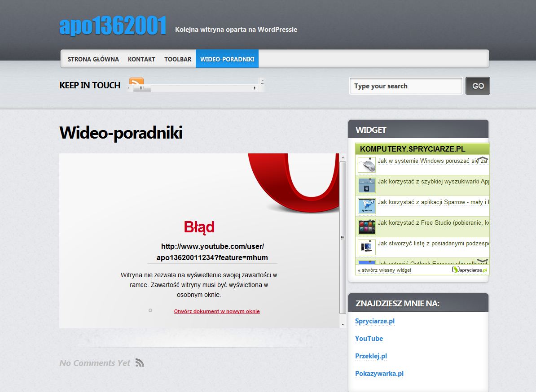Image resolution: width=536 pixels, height=392 pixels.
Task: Click stwórz własny widget link
Action: tap(385, 270)
